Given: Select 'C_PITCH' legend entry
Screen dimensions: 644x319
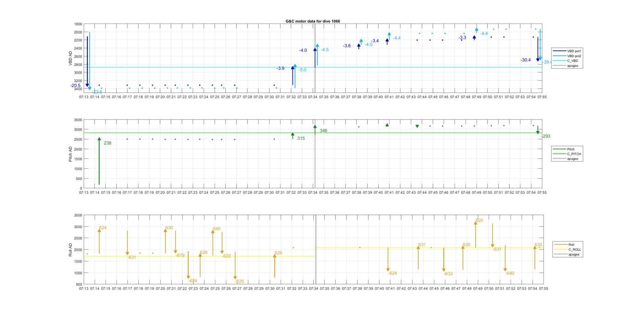Looking at the screenshot, I should [x=567, y=154].
